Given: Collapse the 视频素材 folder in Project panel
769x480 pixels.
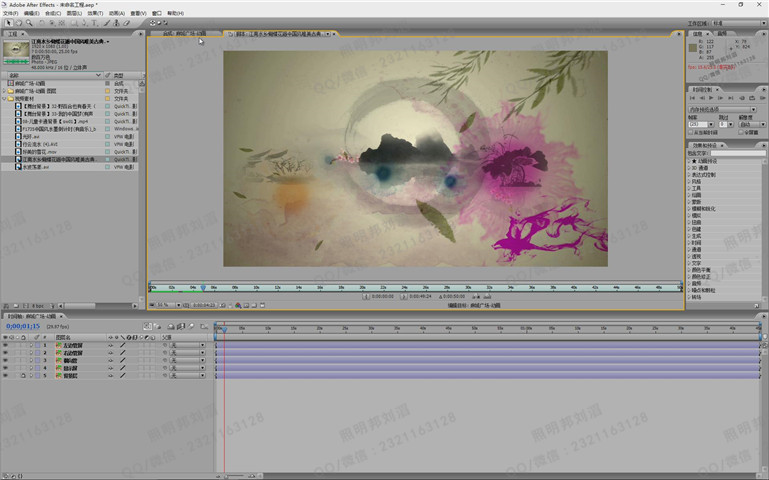Looking at the screenshot, I should pyautogui.click(x=4, y=99).
